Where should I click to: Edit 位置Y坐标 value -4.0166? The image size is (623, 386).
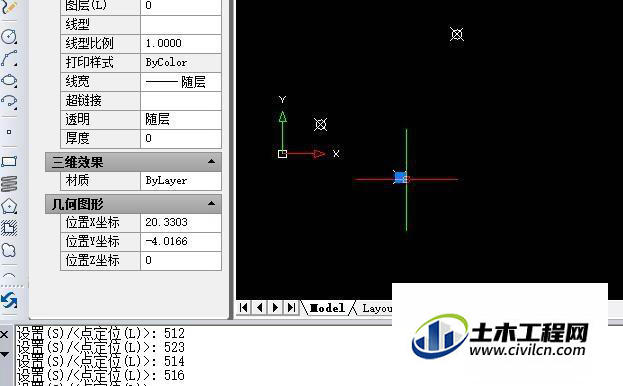181,241
